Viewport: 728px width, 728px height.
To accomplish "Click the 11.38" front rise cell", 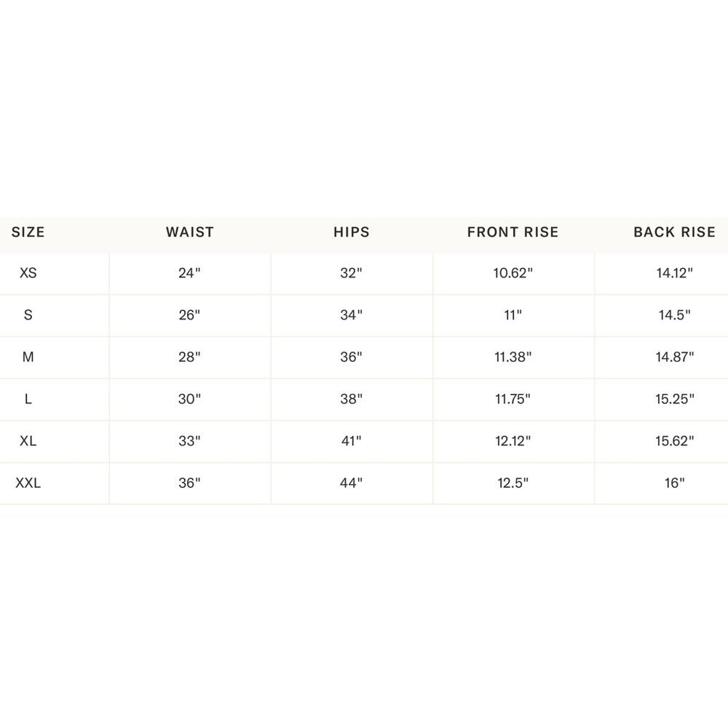I will click(513, 357).
